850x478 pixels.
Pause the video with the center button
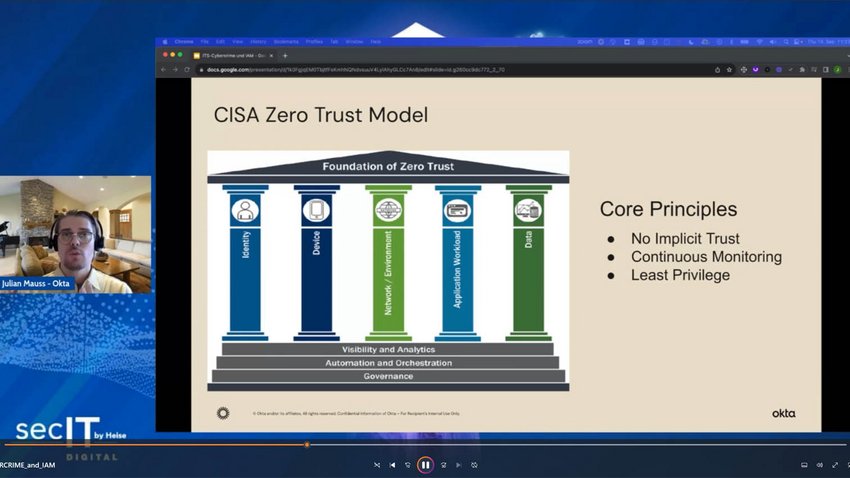pyautogui.click(x=425, y=465)
